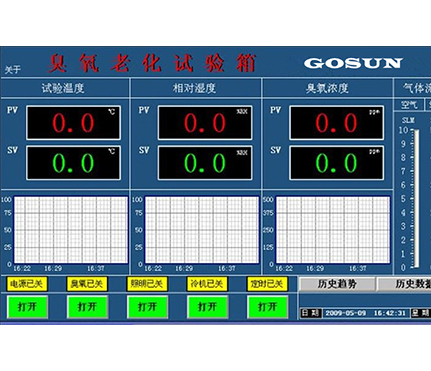Click the test temperature trend chart
Screen dimensions: 431x371
click(71, 230)
